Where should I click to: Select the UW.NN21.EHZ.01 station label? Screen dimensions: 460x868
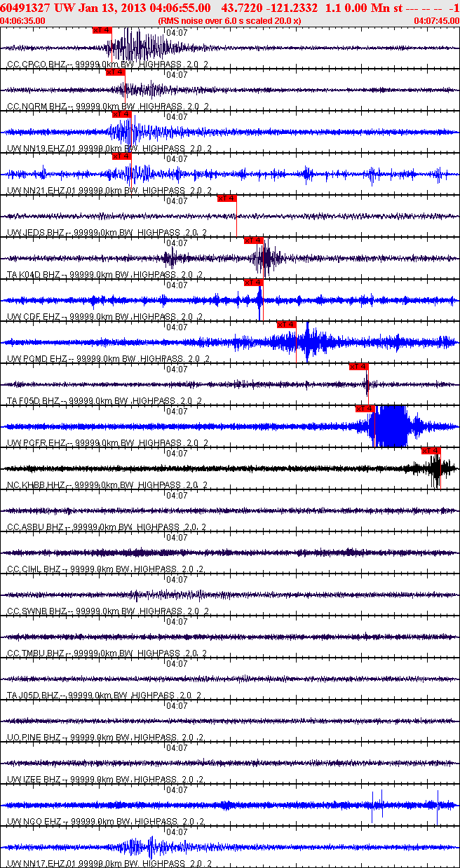[x=41, y=190]
